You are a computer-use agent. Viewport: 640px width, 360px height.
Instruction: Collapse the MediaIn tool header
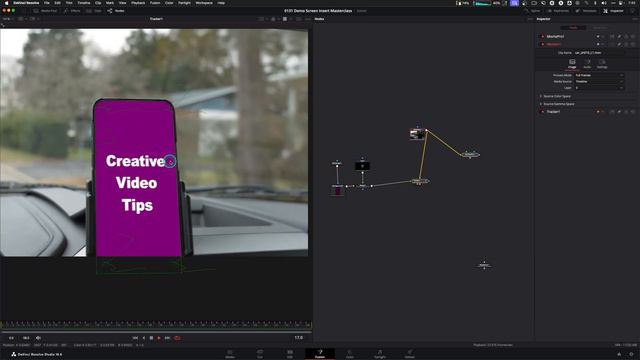pyautogui.click(x=554, y=44)
